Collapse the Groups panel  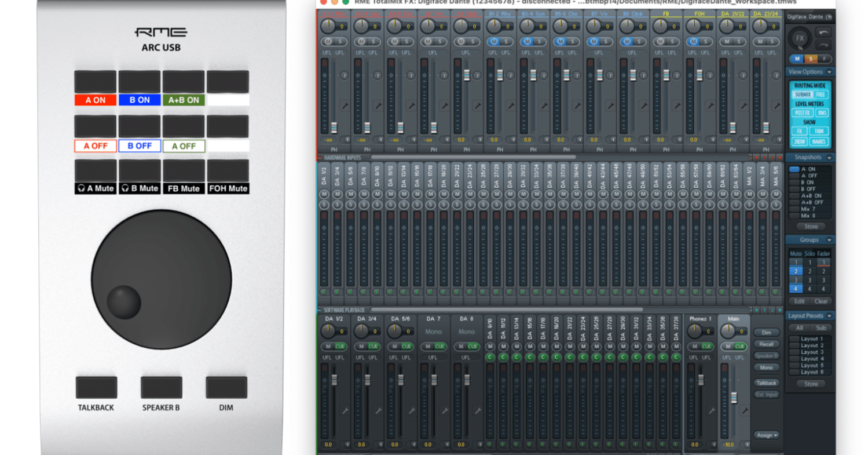click(x=829, y=240)
